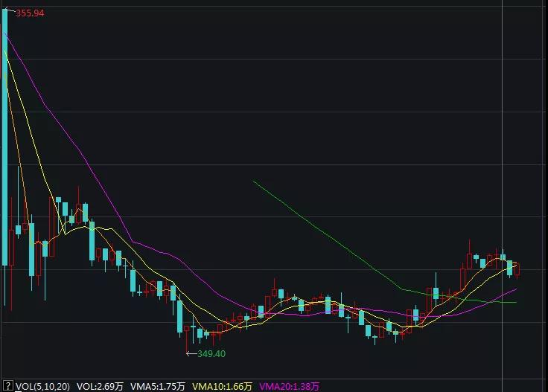Select the VMA5:1.75万 readout
548x392 pixels.
(158, 386)
